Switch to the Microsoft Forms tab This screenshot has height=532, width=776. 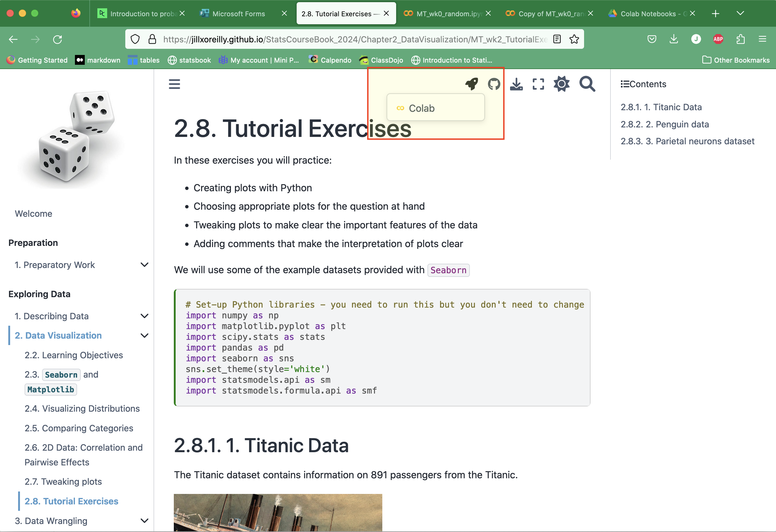point(238,14)
